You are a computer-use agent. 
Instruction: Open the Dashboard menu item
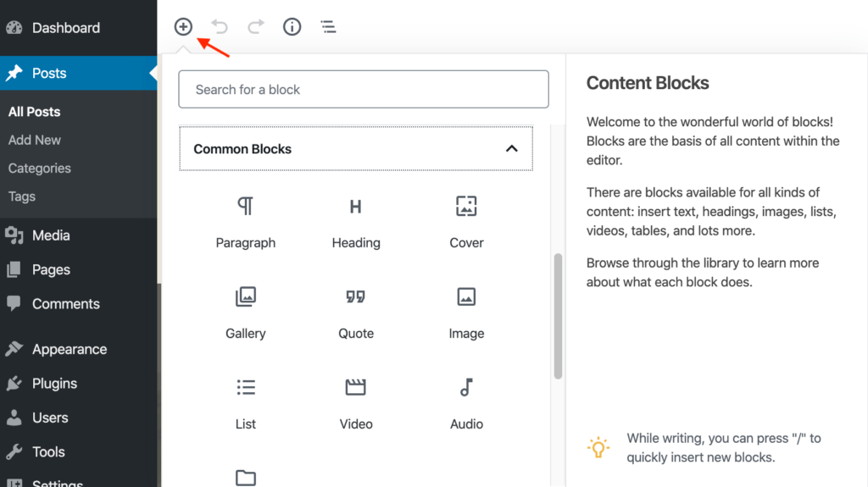(66, 28)
